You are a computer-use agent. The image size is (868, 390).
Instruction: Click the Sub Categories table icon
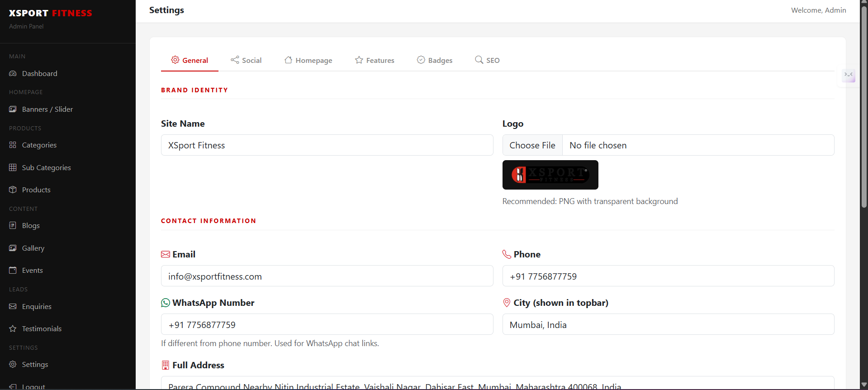pos(13,167)
